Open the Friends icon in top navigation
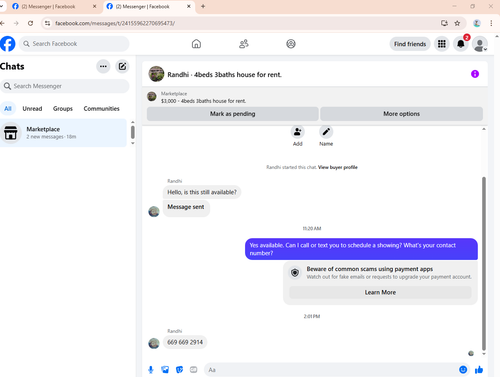Image resolution: width=500 pixels, height=377 pixels. point(244,44)
